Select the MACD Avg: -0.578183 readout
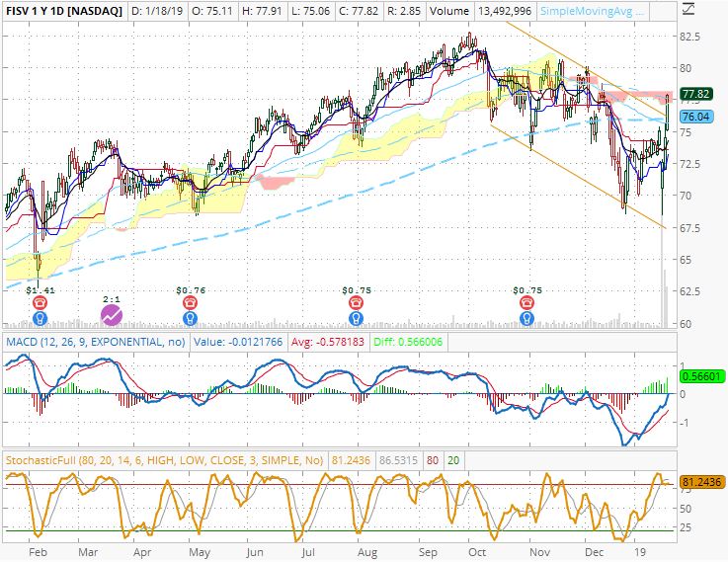This screenshot has height=562, width=728. point(328,342)
